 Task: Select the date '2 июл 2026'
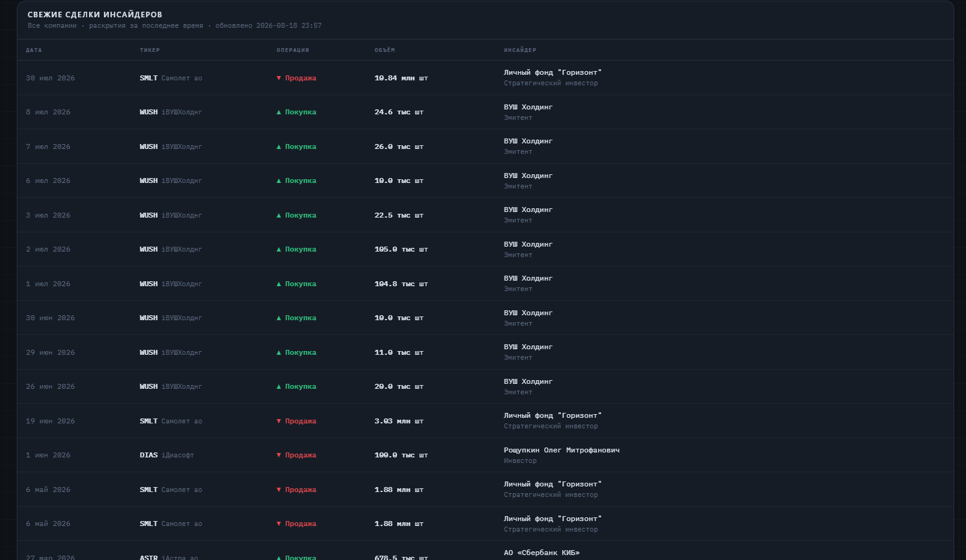48,249
